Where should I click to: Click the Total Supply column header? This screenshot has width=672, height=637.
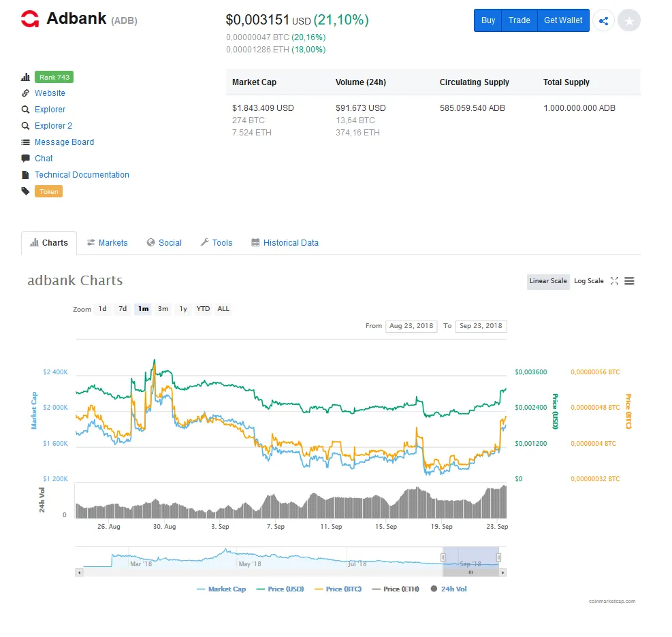pyautogui.click(x=566, y=82)
